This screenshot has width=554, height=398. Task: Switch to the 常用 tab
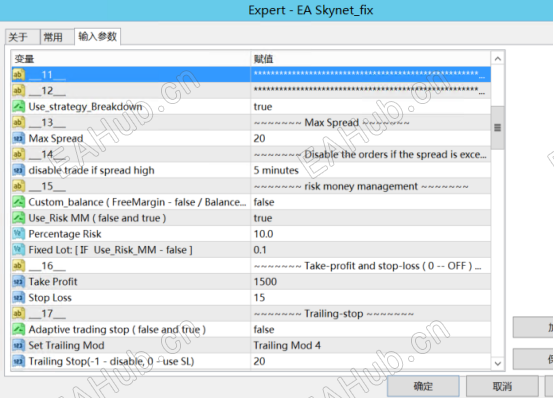click(x=57, y=37)
